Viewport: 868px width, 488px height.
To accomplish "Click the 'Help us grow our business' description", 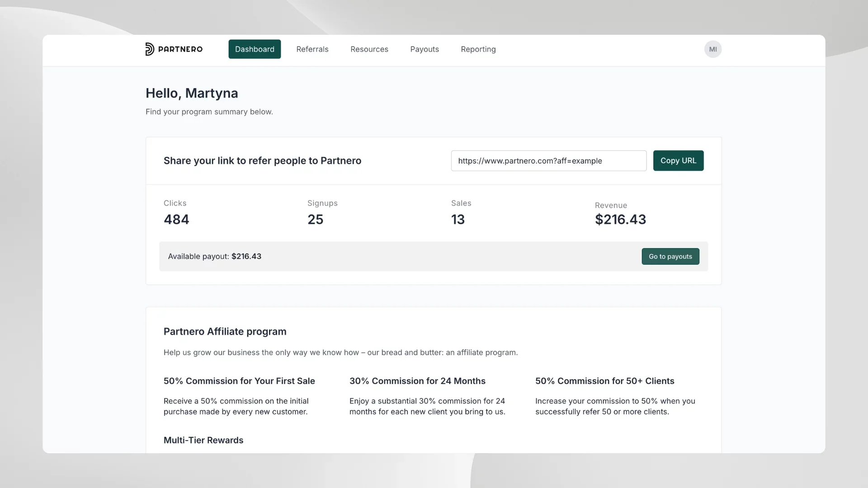I will 341,352.
